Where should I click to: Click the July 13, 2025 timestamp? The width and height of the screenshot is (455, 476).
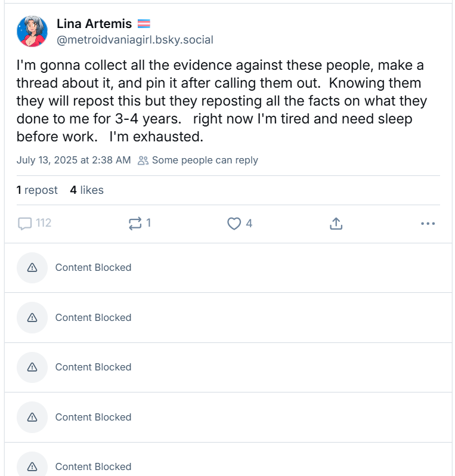click(73, 160)
